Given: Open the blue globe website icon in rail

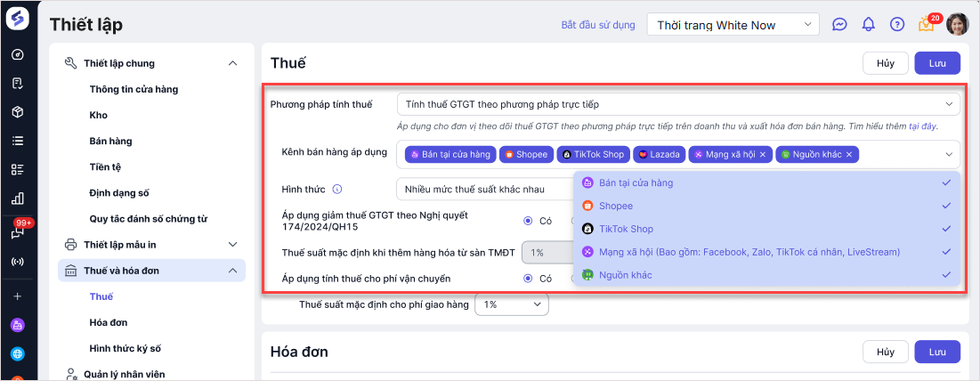Looking at the screenshot, I should pos(18,354).
